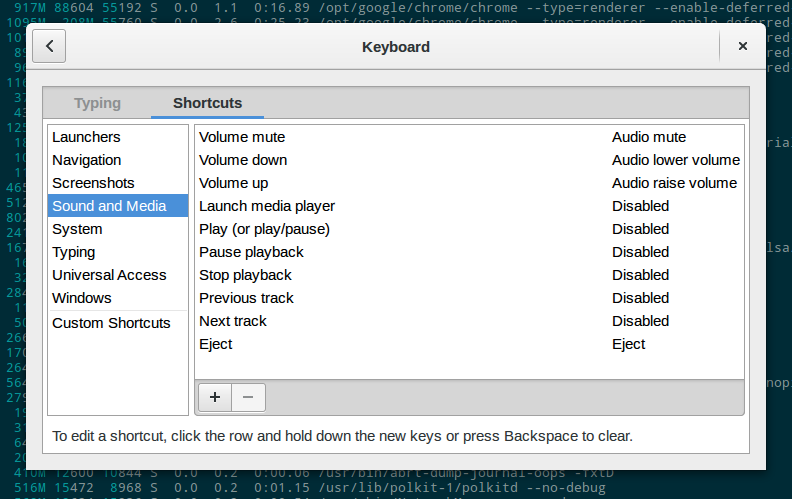Add a new shortcut with plus button
Screen dimensions: 792x499
(214, 397)
